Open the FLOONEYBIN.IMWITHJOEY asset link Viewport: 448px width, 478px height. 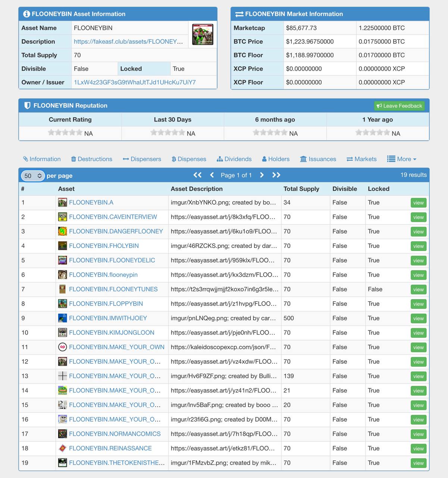point(108,318)
